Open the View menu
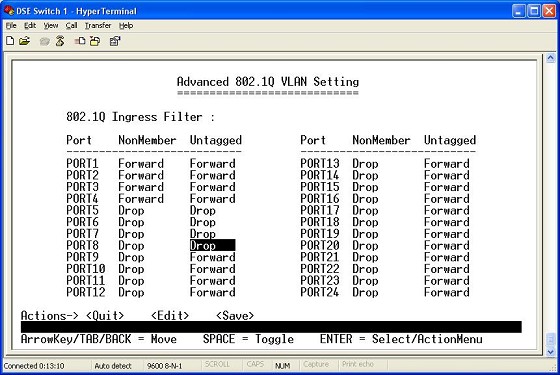 (x=51, y=26)
